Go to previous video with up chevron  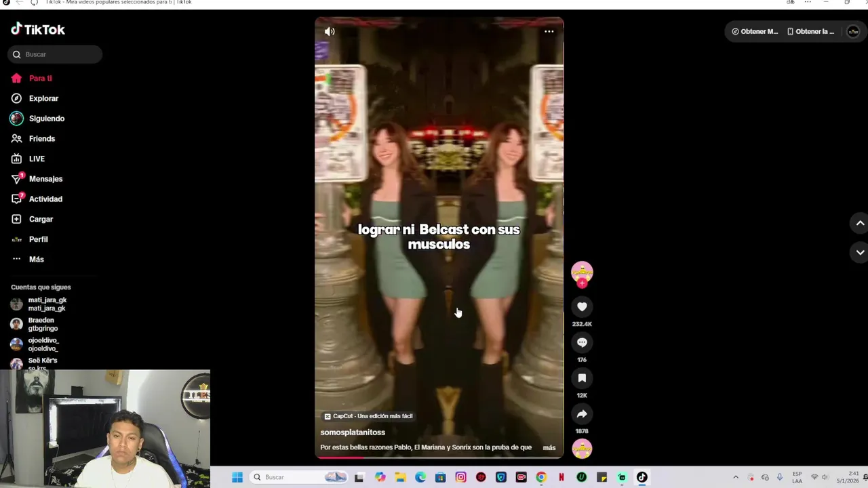860,223
